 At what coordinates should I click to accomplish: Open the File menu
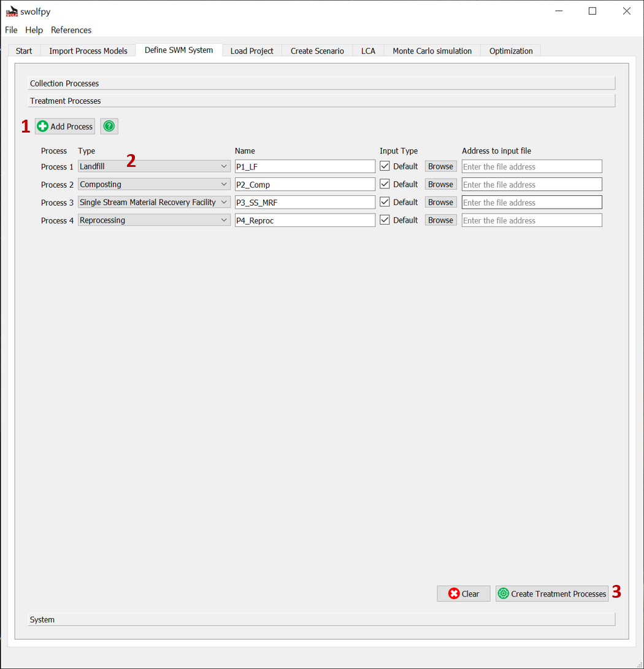tap(11, 30)
